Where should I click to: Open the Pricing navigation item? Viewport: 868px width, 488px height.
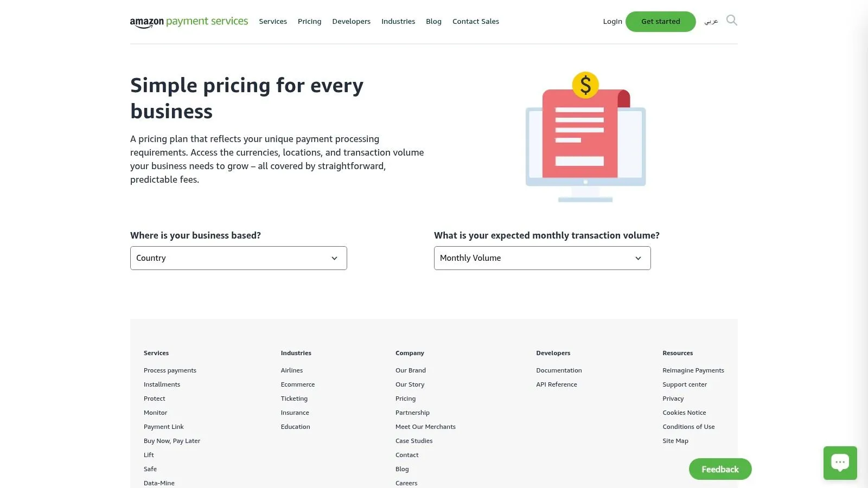pyautogui.click(x=309, y=21)
